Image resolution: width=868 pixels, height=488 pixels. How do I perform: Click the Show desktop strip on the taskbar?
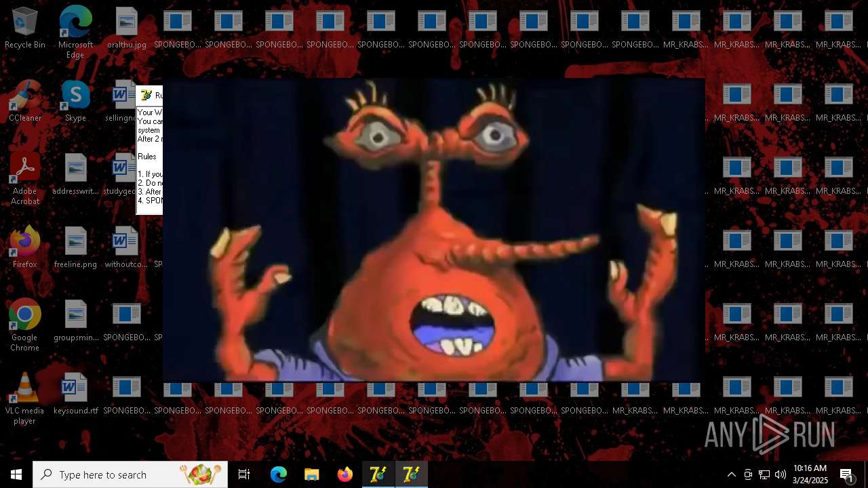(x=866, y=474)
